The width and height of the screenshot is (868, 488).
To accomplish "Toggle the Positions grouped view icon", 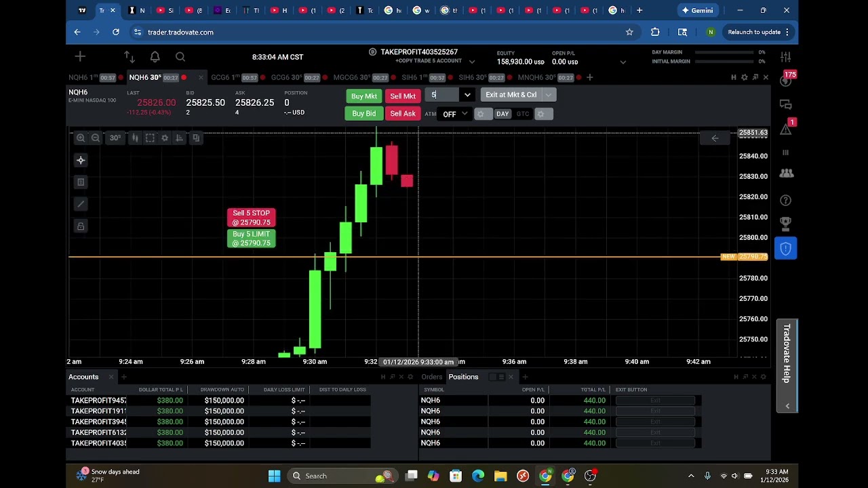I will pyautogui.click(x=493, y=377).
